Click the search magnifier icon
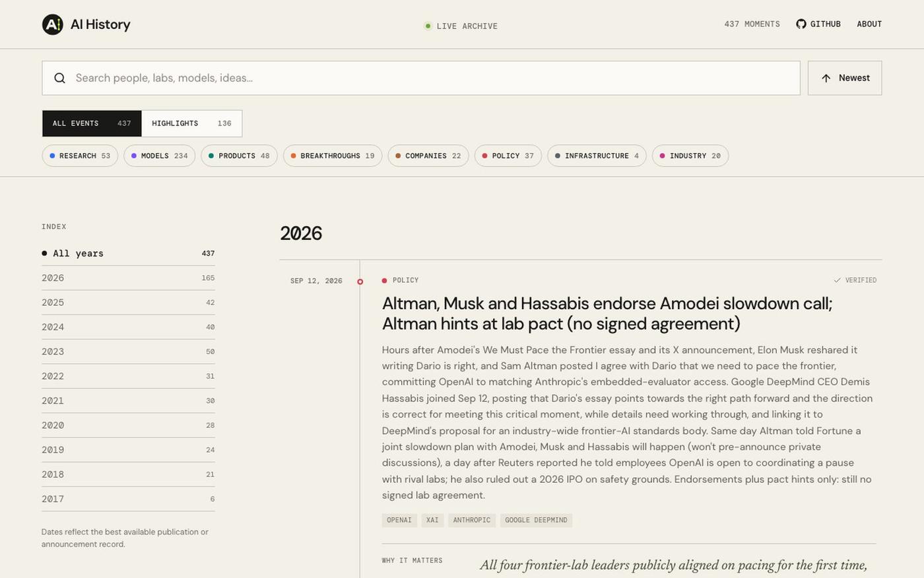 click(x=60, y=78)
